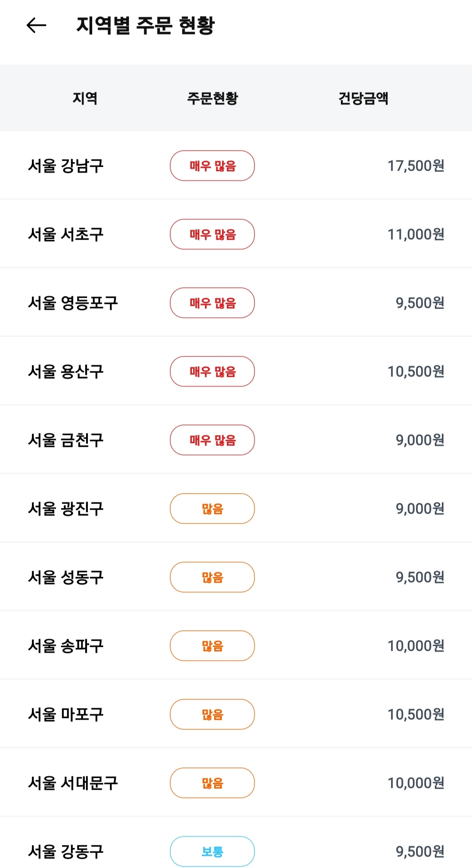This screenshot has width=472, height=868.
Task: Tap 많음 badge for 서대문구
Action: pyautogui.click(x=212, y=783)
